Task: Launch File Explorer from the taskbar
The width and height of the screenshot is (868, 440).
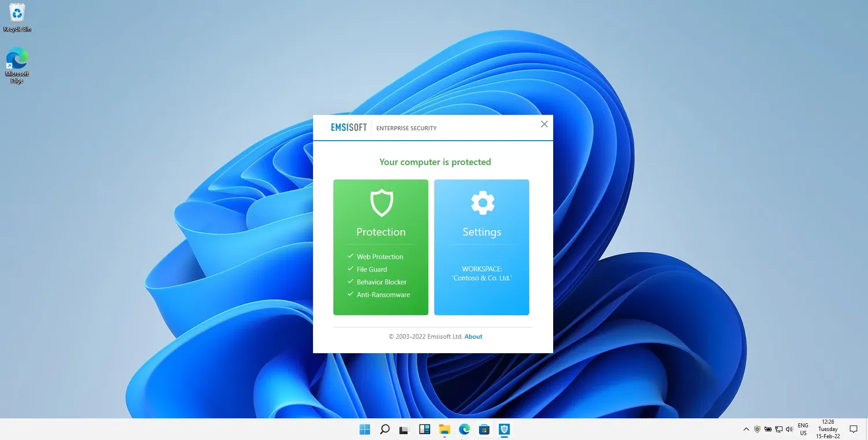Action: pos(444,430)
